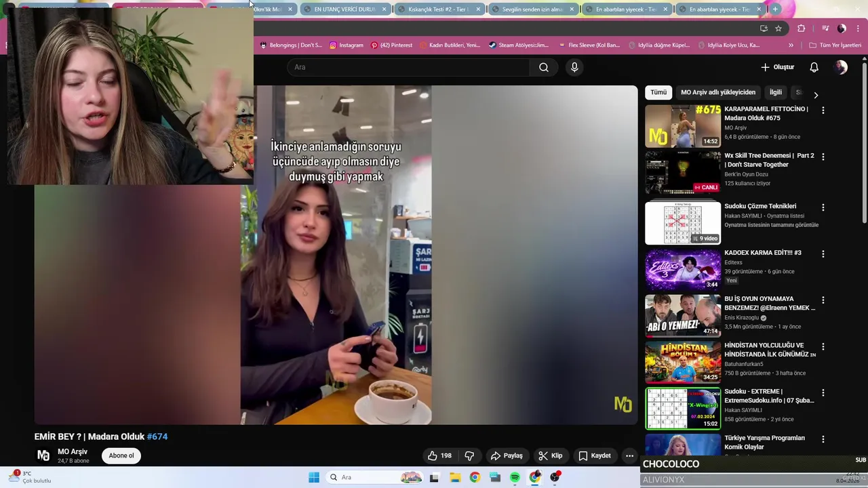
Task: Open the Chrome profile avatar in toolbar
Action: 842,28
